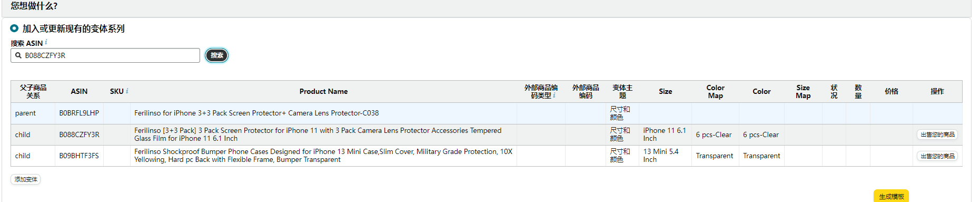Click info icon beside SKU header
The width and height of the screenshot is (980, 202).
pos(127,91)
